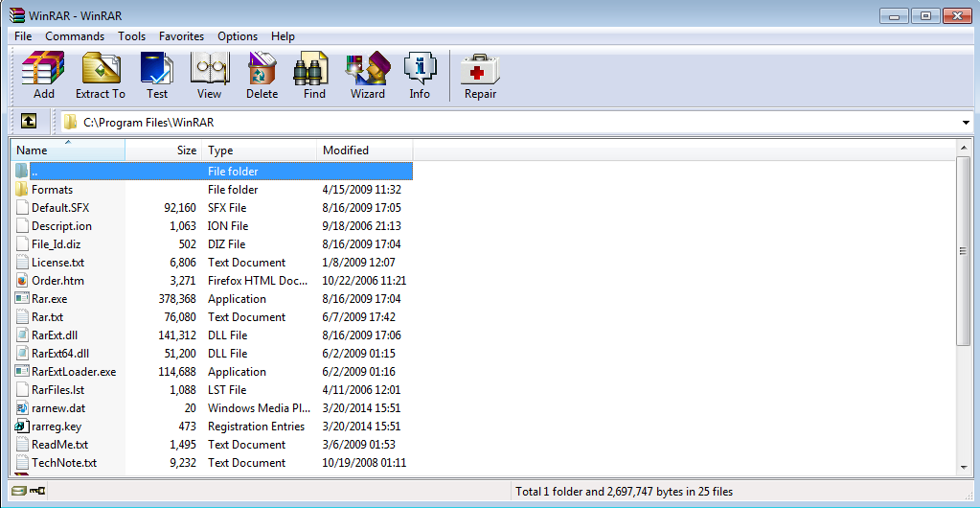Click the folder icon in the address bar
This screenshot has width=980, height=508.
(x=71, y=123)
